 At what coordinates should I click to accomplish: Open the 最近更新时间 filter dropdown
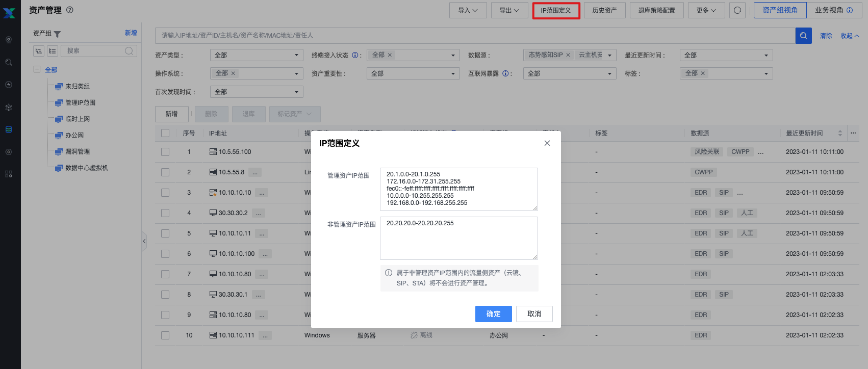[726, 55]
